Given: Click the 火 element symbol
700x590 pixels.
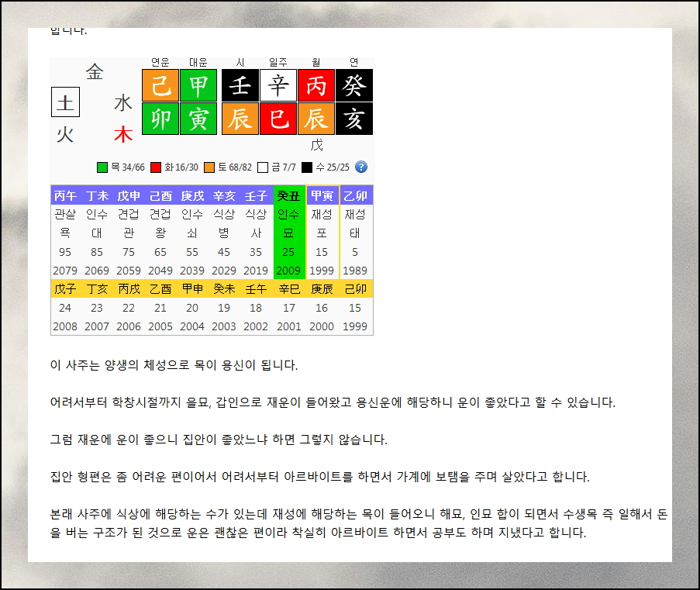Looking at the screenshot, I should pyautogui.click(x=66, y=134).
